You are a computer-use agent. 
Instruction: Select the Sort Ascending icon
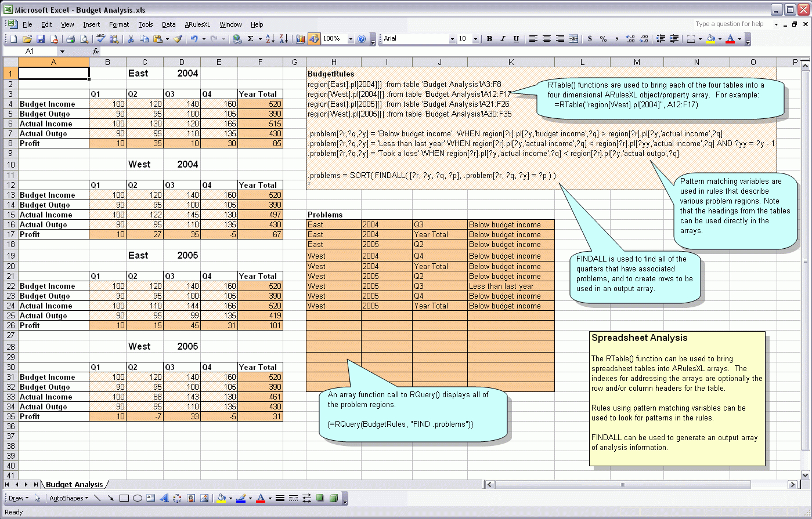click(270, 39)
